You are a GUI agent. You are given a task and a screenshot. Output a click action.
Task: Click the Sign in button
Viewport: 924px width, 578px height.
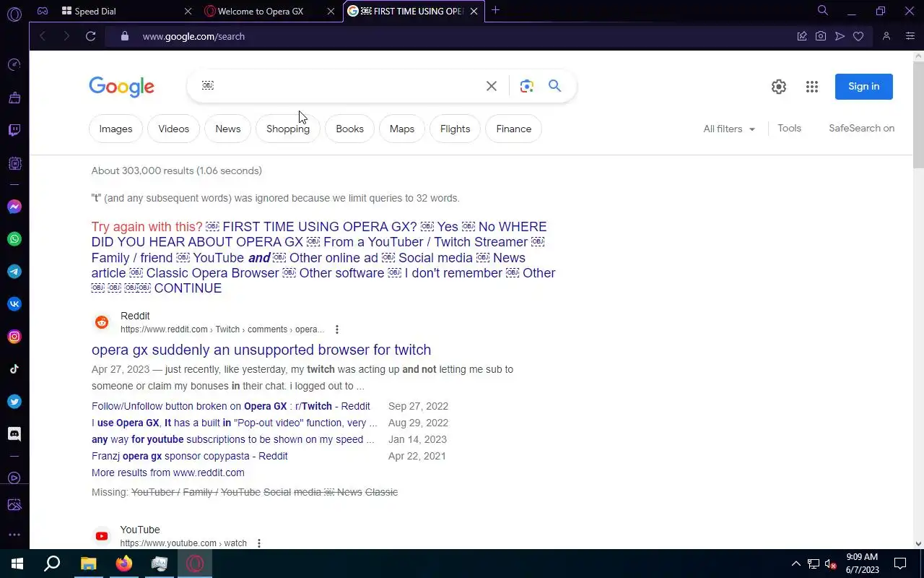[x=864, y=87]
